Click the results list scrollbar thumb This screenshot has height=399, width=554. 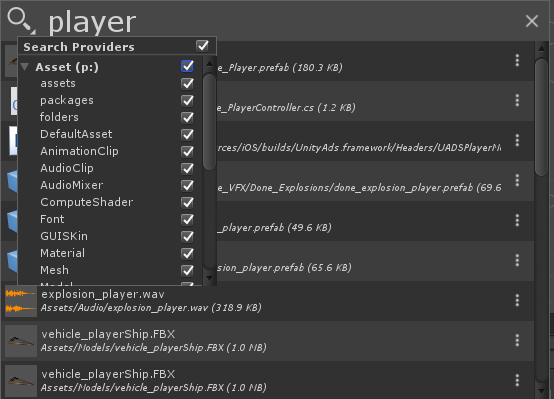click(x=541, y=117)
